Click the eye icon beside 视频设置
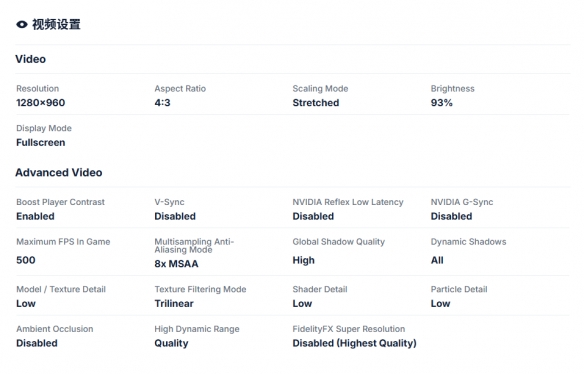Viewport: 584px width, 374px height. (x=22, y=25)
